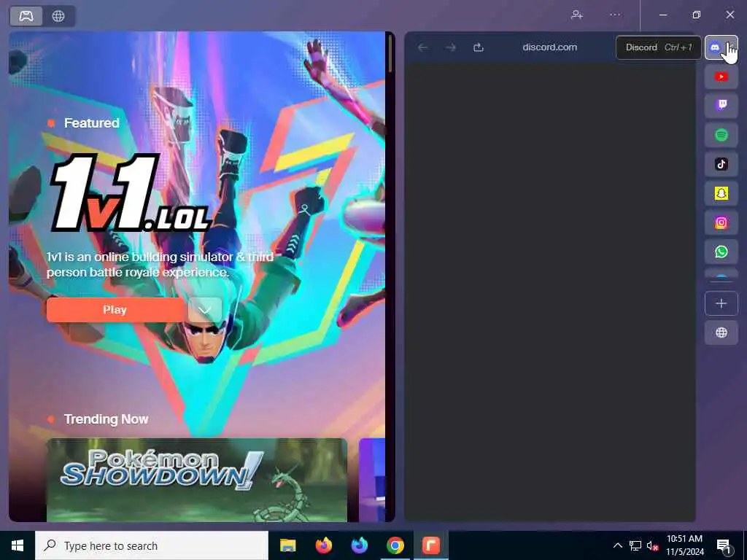Viewport: 747px width, 560px height.
Task: Open File Explorer from the taskbar
Action: [287, 545]
